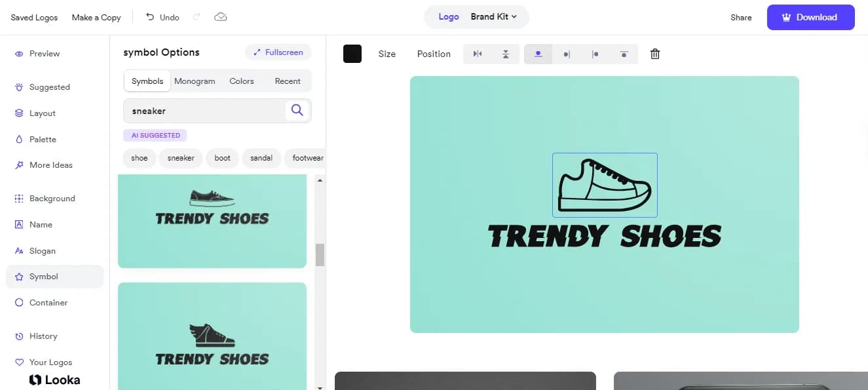Click the cloud save status icon
Screen dimensions: 868x390
point(221,17)
